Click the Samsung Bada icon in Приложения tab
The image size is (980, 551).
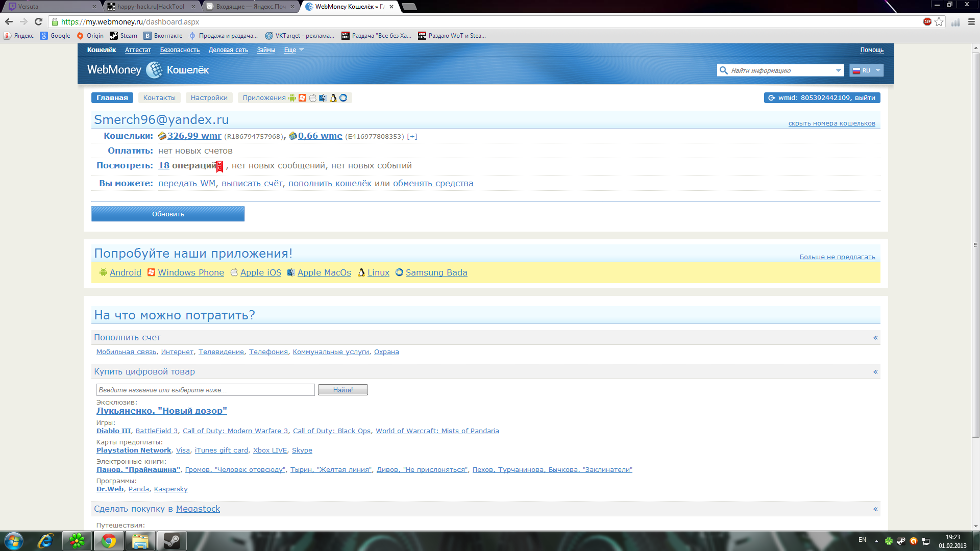click(343, 98)
